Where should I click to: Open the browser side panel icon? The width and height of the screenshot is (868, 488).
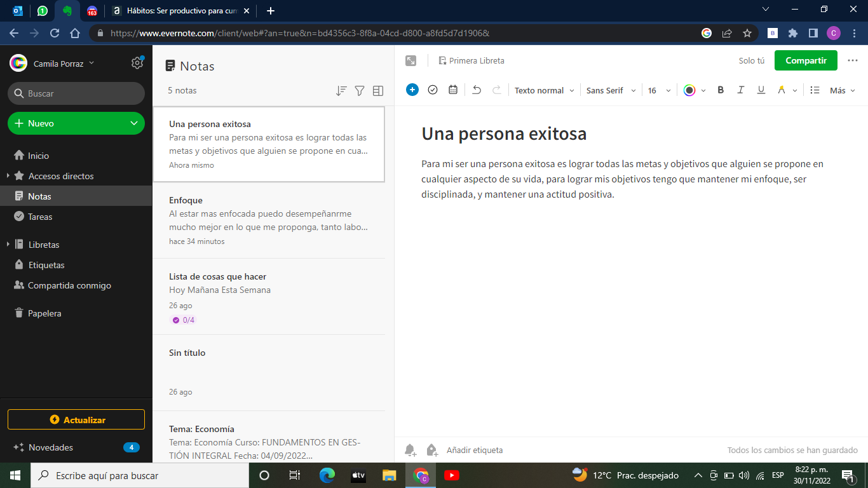pyautogui.click(x=813, y=33)
